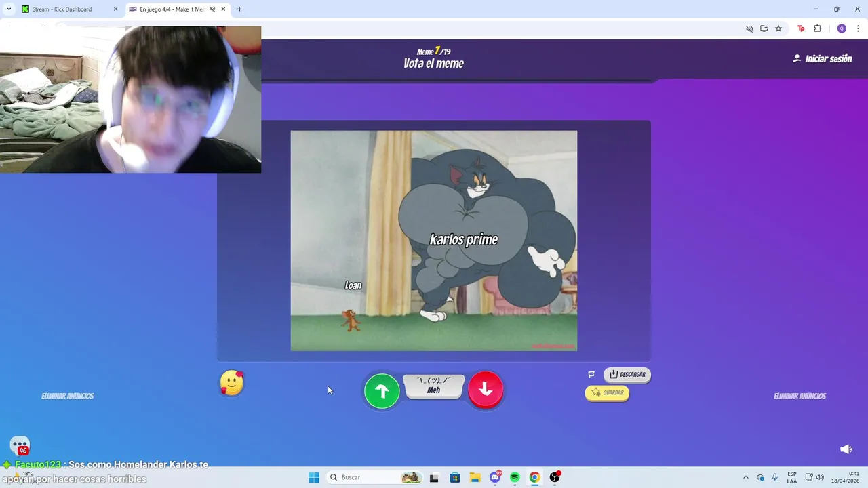Bookmark this page with star icon
The height and width of the screenshot is (488, 868).
click(x=778, y=28)
